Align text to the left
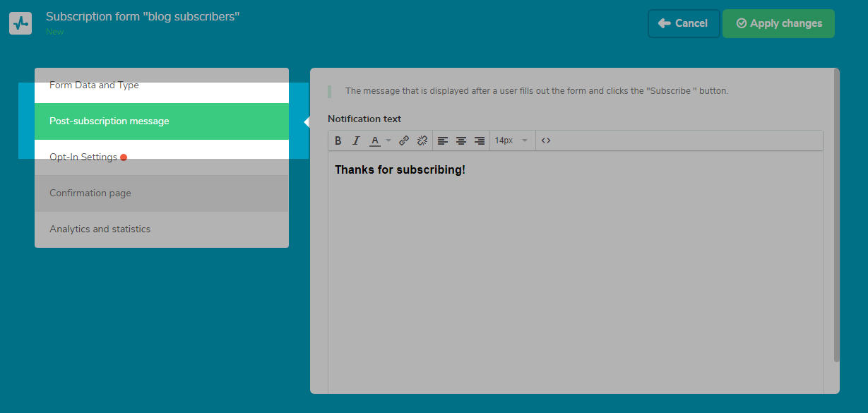The image size is (868, 413). (x=443, y=140)
